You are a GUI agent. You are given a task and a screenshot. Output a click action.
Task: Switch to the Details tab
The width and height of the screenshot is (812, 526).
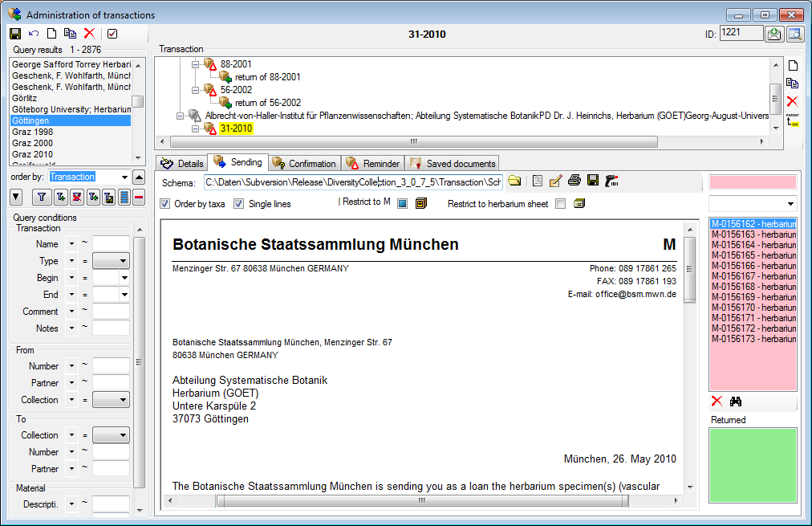pyautogui.click(x=182, y=164)
